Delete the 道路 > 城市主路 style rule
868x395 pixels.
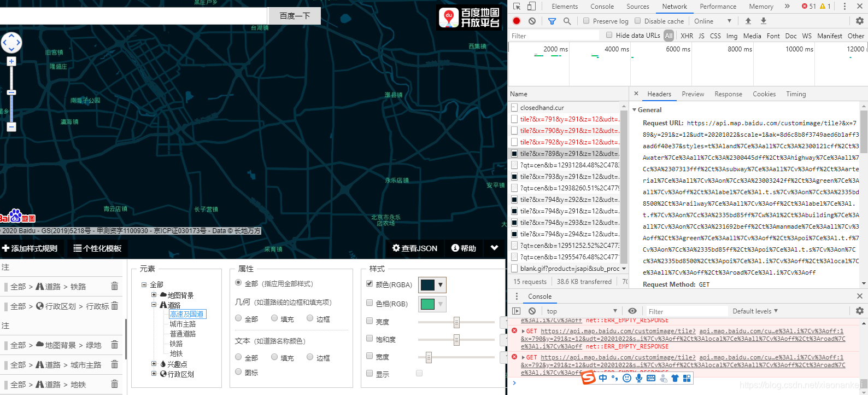[114, 364]
